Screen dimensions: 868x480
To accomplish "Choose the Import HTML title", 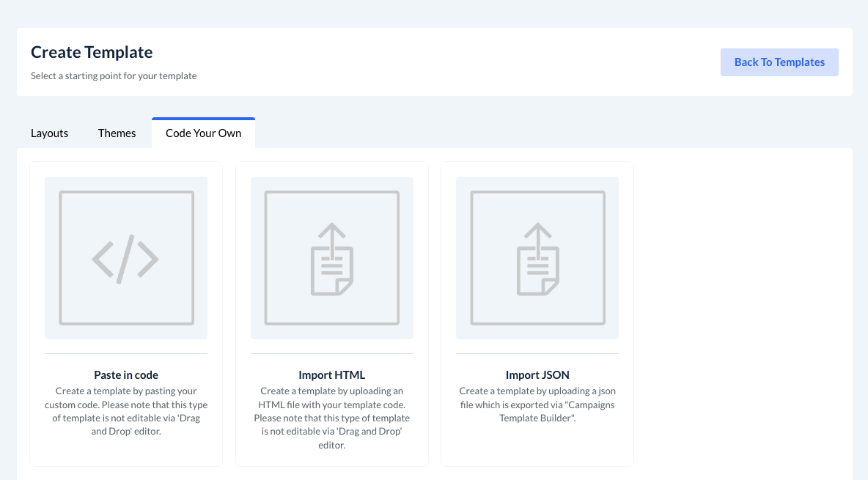I will click(x=331, y=374).
